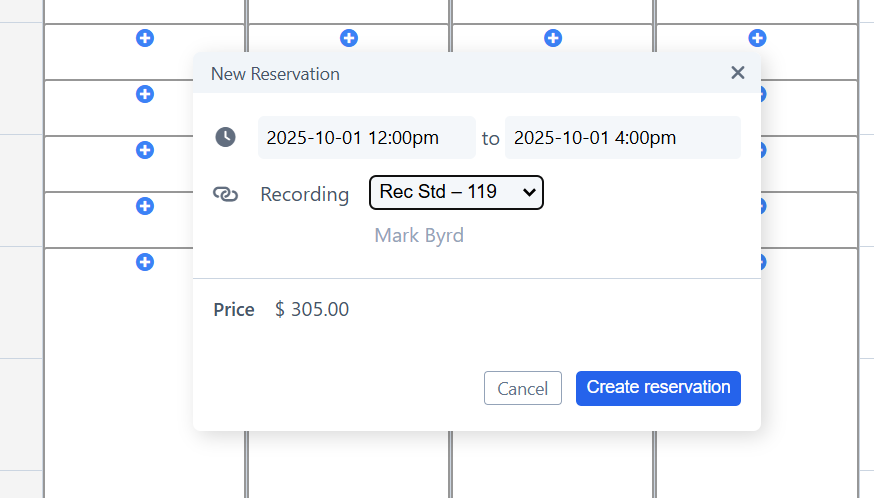
Task: Add reservation via first column, third row plus
Action: (145, 150)
